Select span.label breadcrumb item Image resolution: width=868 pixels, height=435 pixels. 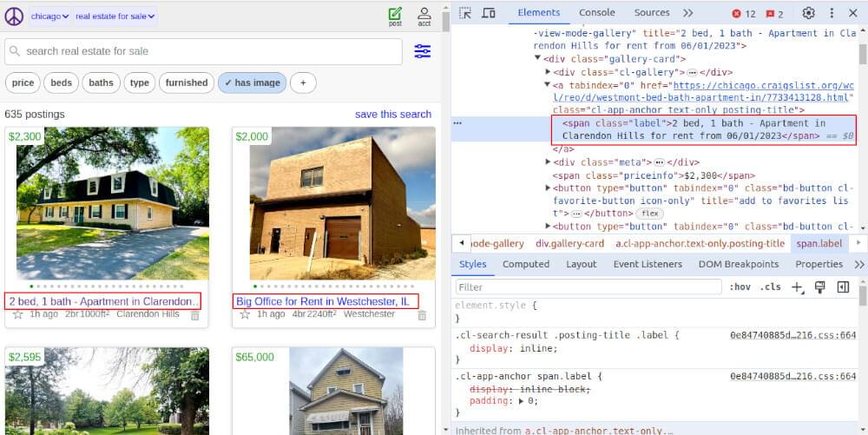[x=819, y=243]
